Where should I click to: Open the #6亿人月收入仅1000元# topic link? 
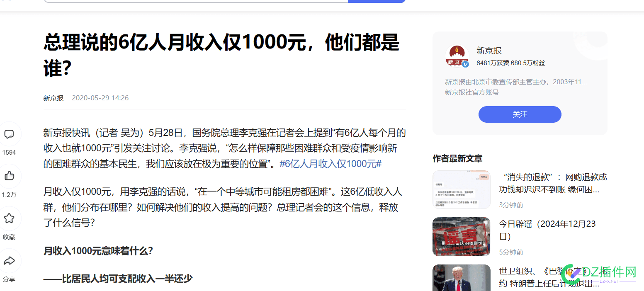tap(331, 164)
